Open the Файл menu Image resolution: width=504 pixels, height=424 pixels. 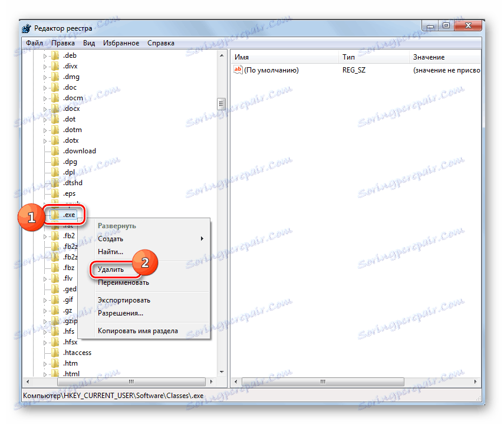34,43
